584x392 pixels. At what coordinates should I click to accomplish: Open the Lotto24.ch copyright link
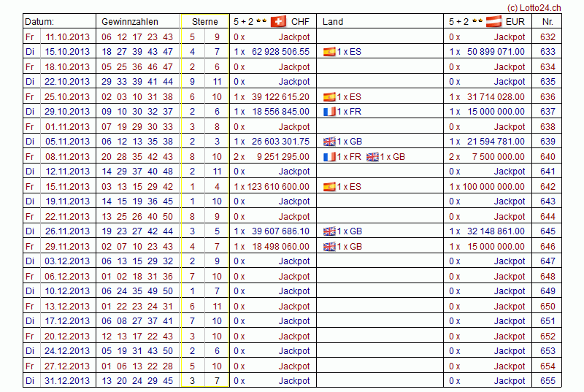pyautogui.click(x=534, y=6)
